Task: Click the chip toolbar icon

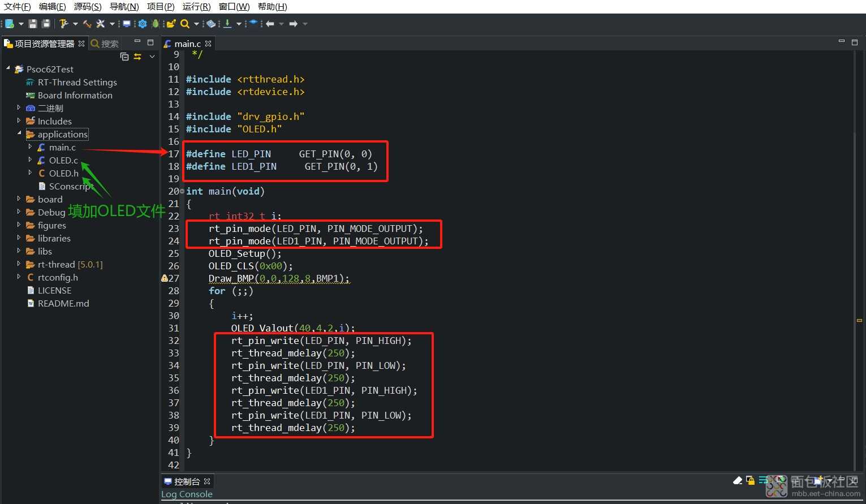Action: pos(211,24)
